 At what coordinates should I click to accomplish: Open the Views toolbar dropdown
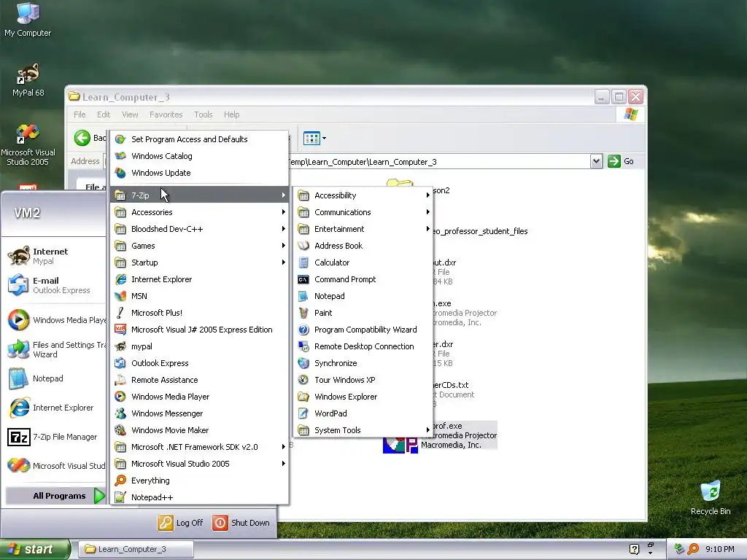(x=324, y=139)
